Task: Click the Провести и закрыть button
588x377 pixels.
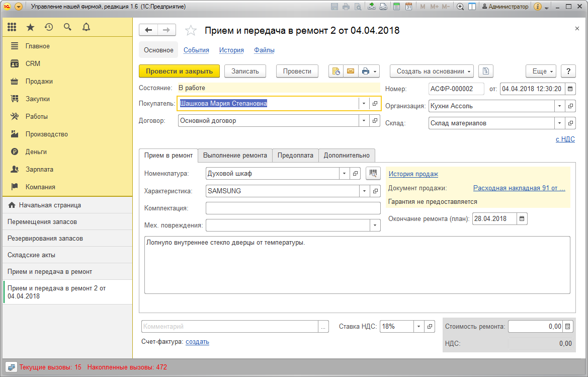Action: 179,71
